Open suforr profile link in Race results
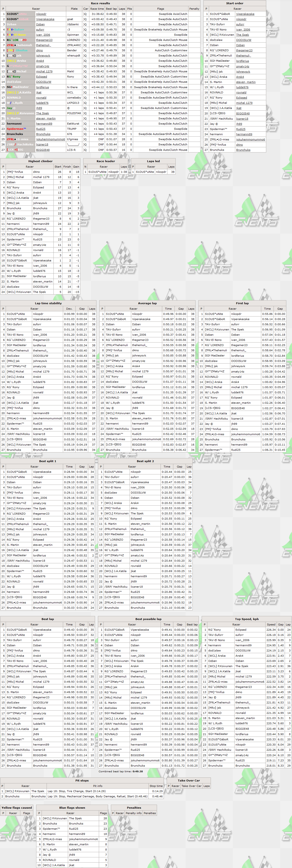292x868 pixels. pos(40,30)
